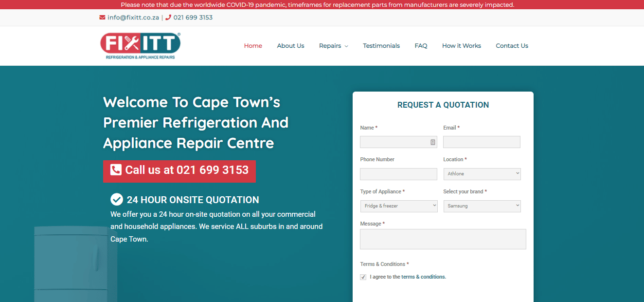Click the 24 Hour Onsite Quotation heading
This screenshot has height=302, width=644.
pos(193,200)
